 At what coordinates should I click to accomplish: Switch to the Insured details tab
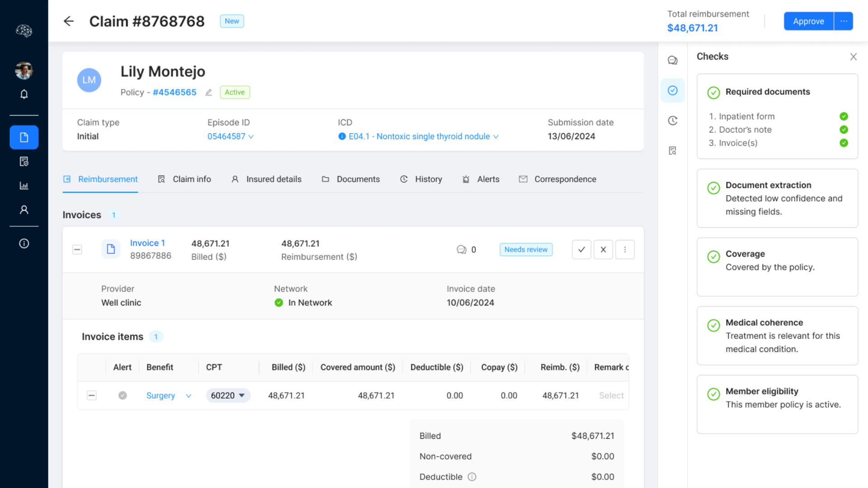[x=266, y=179]
